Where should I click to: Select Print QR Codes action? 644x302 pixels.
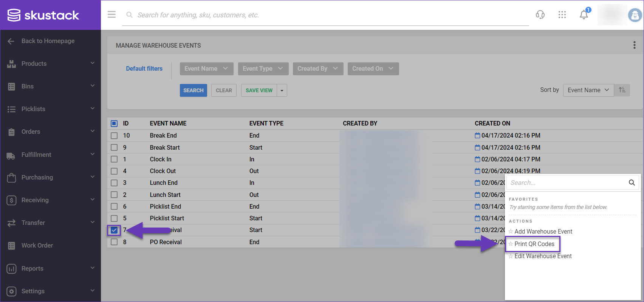[534, 244]
